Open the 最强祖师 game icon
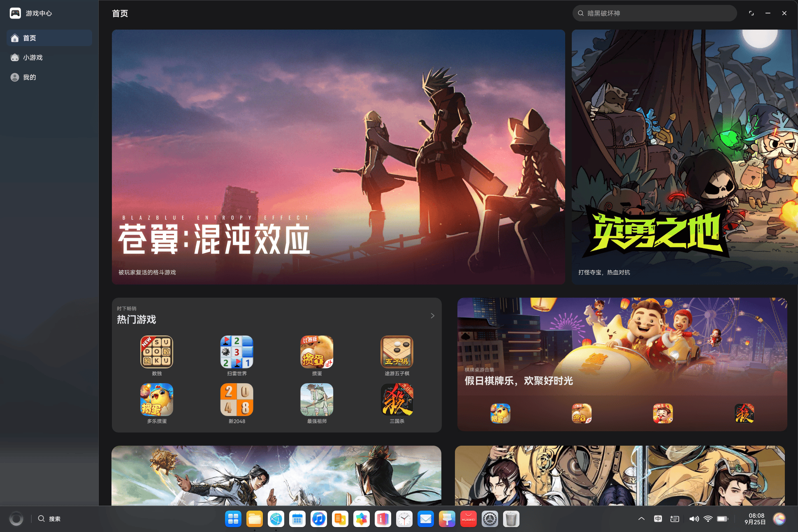 pos(317,400)
